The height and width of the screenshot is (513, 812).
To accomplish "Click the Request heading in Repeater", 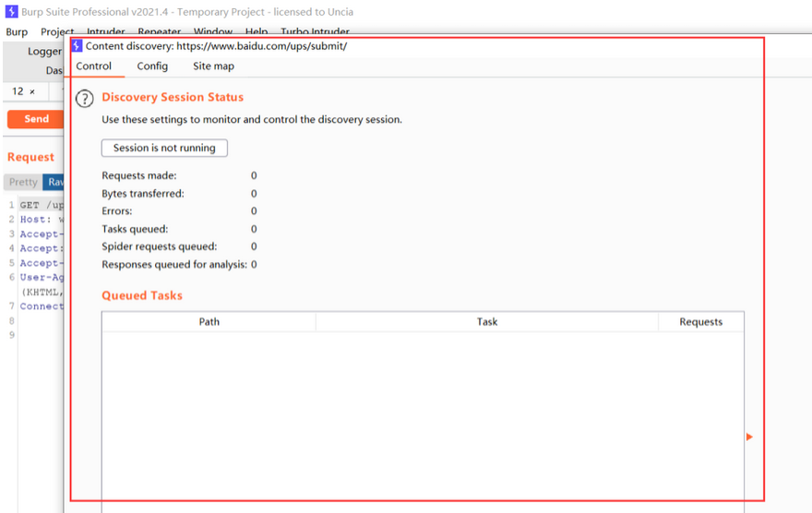I will coord(30,157).
